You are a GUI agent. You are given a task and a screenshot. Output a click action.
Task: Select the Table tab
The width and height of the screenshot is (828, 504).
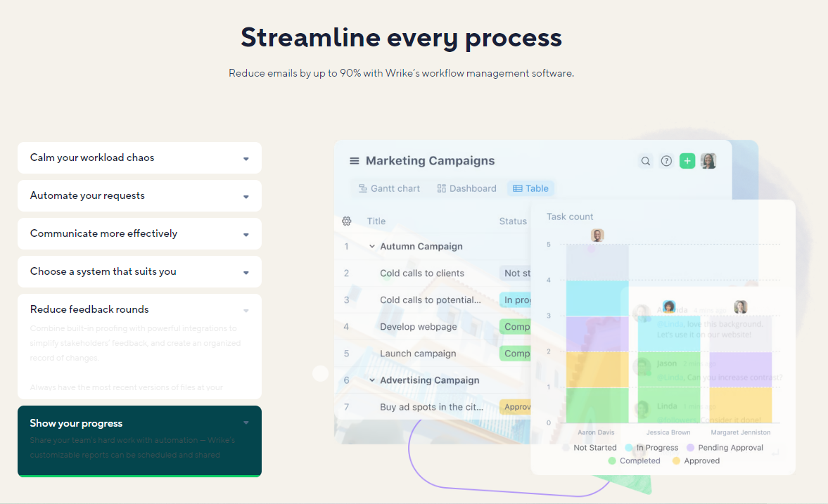530,188
